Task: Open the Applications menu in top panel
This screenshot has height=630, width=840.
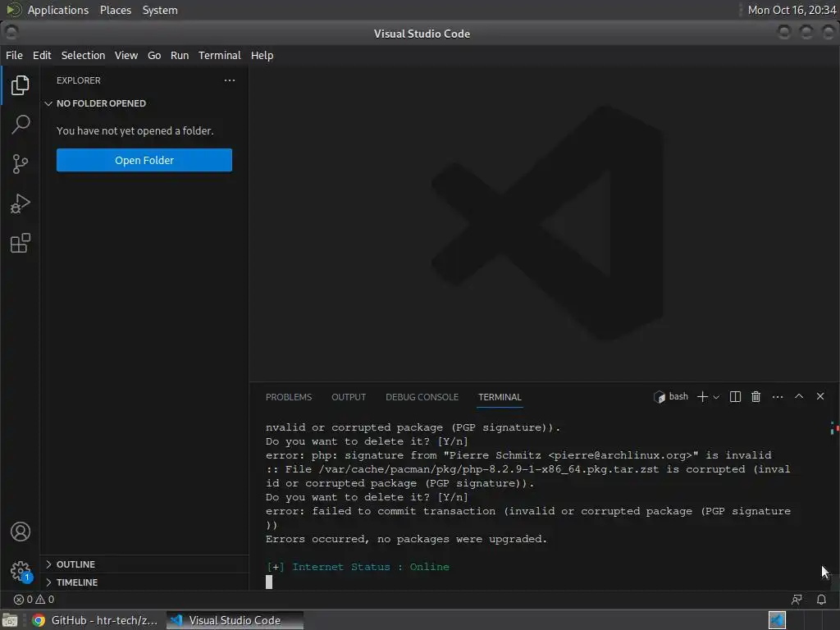Action: pyautogui.click(x=58, y=10)
